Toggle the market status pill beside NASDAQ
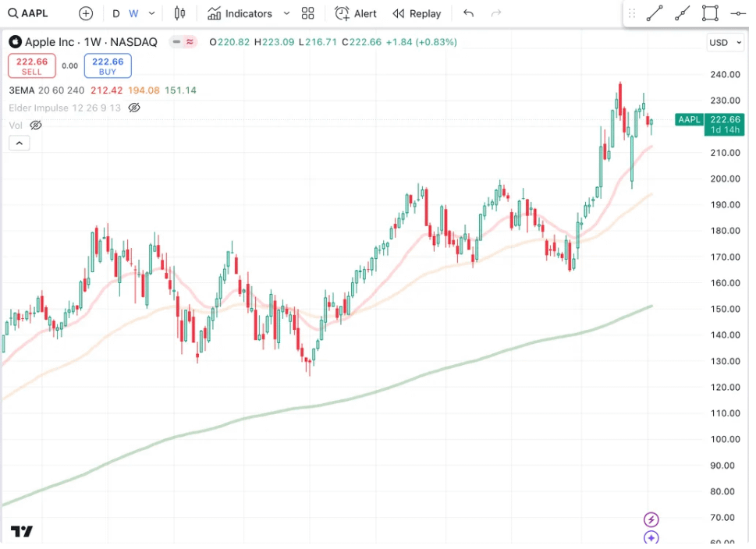756x549 pixels. [183, 42]
